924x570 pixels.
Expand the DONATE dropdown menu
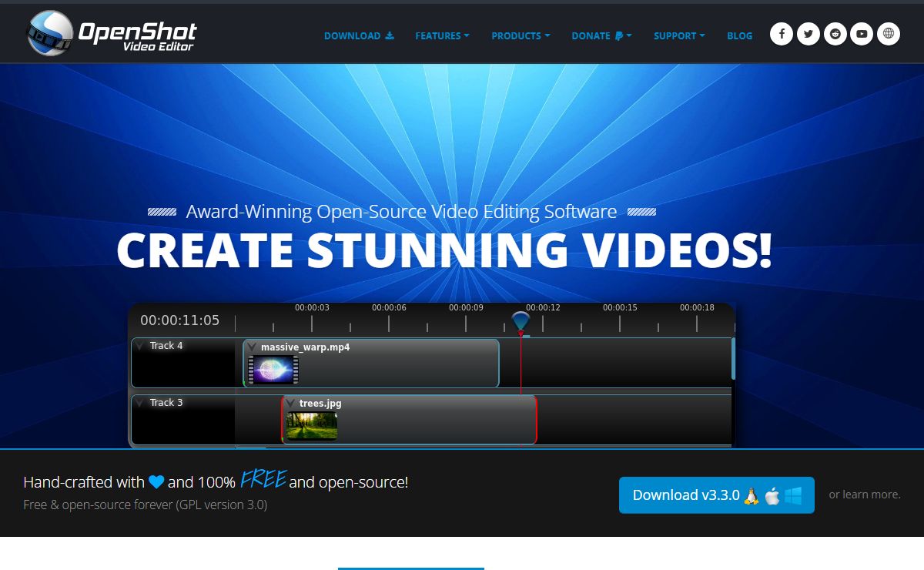[601, 35]
